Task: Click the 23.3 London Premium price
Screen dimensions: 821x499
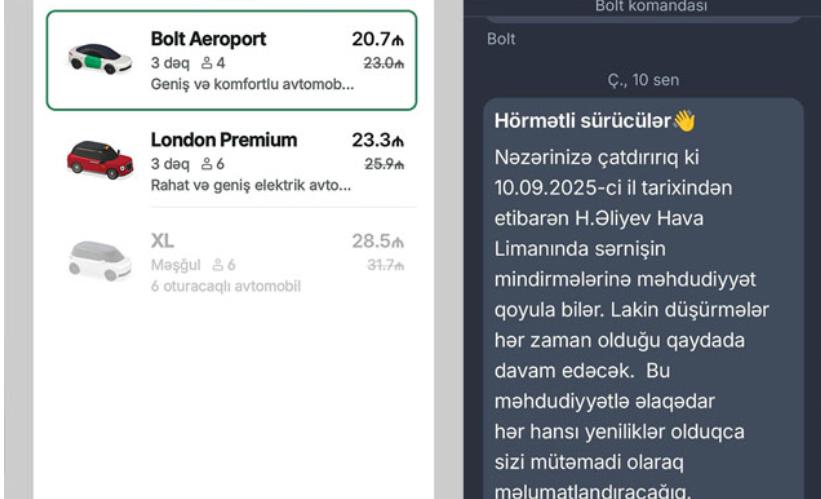Action: 377,141
